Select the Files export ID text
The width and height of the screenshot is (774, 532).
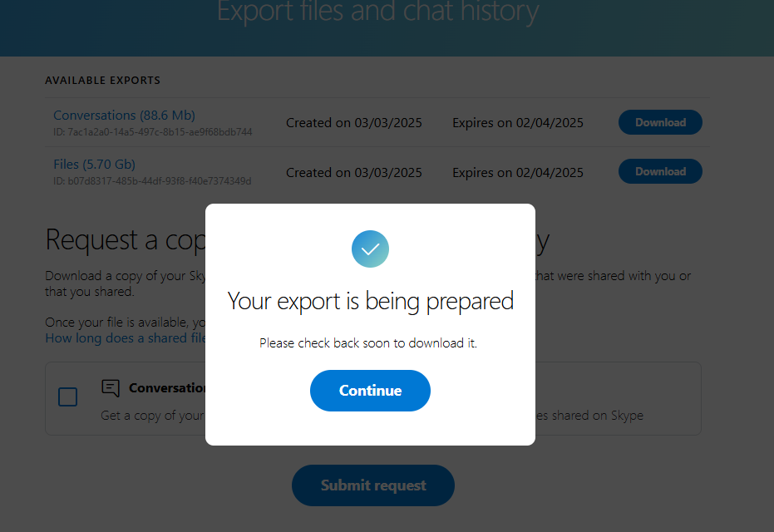[x=152, y=181]
